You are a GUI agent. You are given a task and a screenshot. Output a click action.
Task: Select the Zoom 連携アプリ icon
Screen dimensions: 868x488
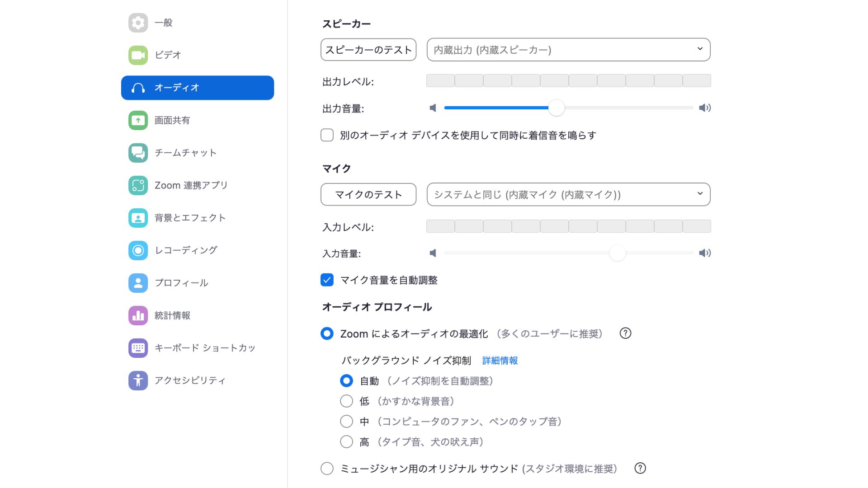(x=138, y=185)
